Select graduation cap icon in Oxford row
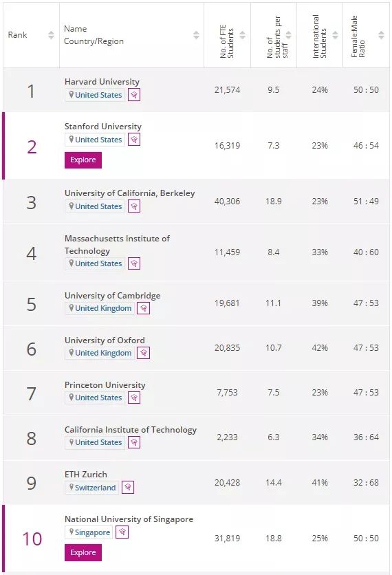This screenshot has width=392, height=575. [143, 353]
